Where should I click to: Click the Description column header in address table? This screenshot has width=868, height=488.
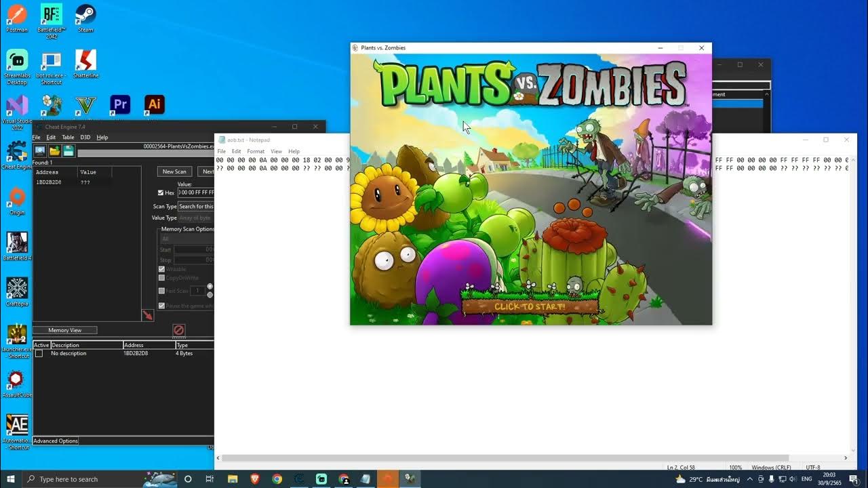(x=87, y=345)
